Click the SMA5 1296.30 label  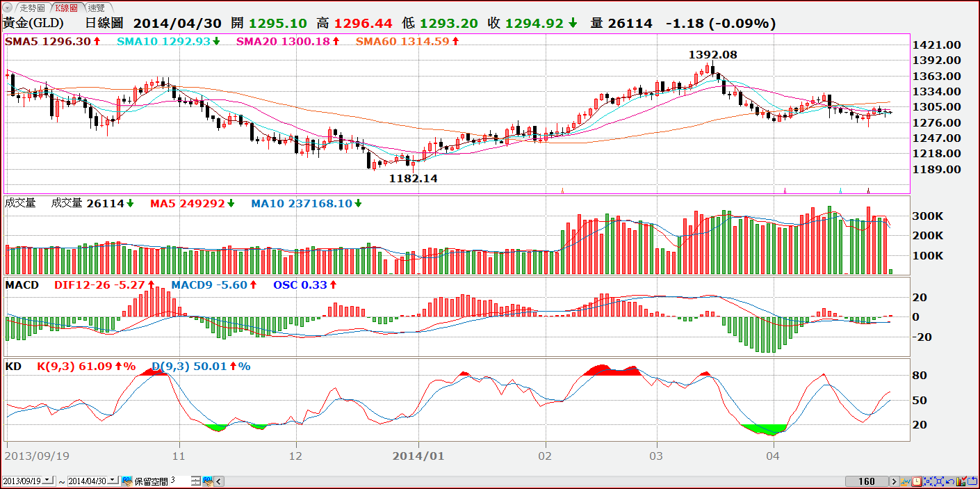click(48, 42)
